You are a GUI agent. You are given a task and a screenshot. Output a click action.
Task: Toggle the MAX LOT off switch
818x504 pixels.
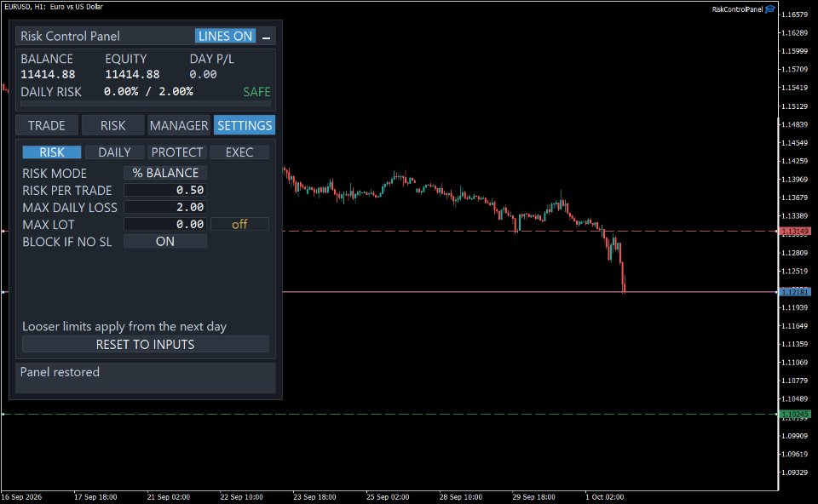(x=239, y=224)
